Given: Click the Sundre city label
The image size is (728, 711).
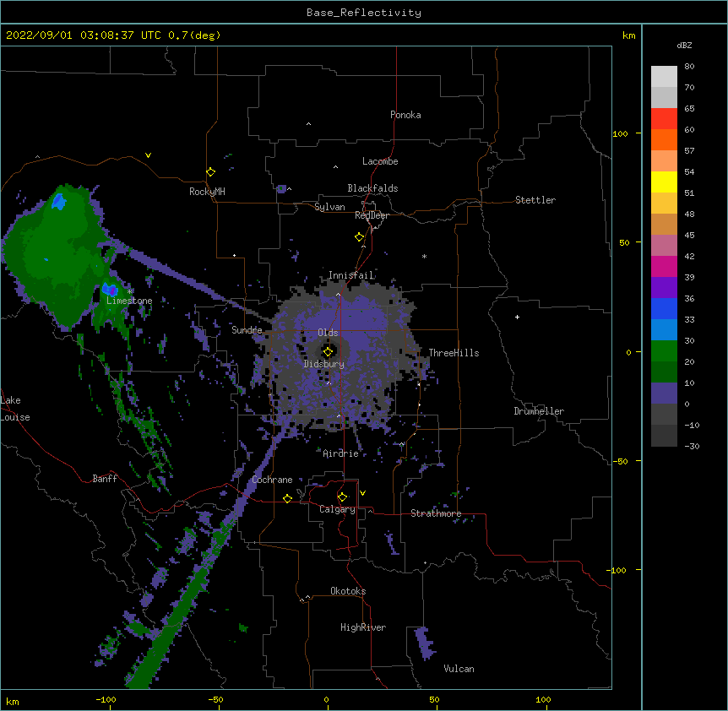Looking at the screenshot, I should [247, 330].
